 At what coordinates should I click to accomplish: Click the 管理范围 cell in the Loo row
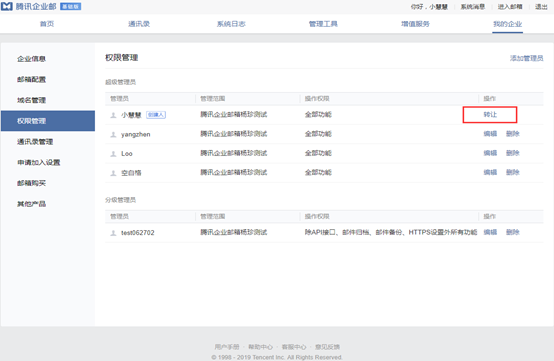pos(234,153)
